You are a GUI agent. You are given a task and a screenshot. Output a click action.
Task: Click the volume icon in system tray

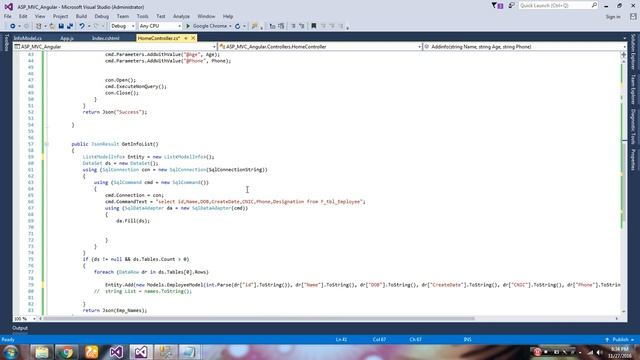(599, 352)
